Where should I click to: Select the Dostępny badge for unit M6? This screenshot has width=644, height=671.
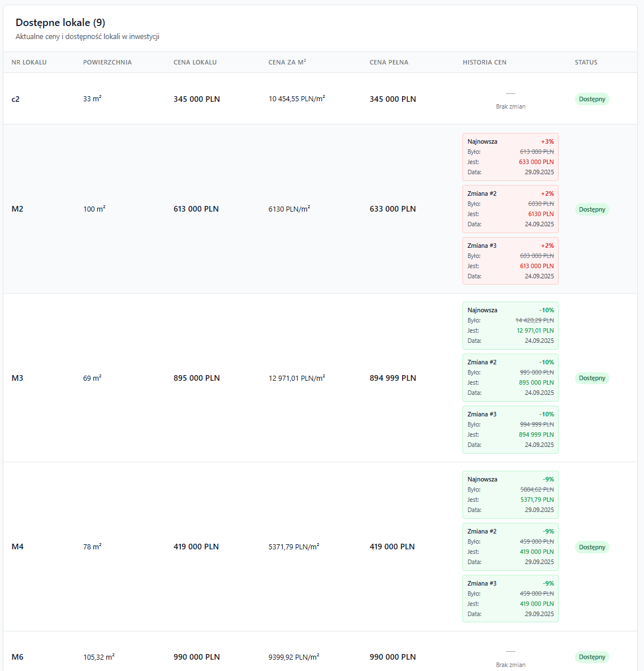(592, 657)
